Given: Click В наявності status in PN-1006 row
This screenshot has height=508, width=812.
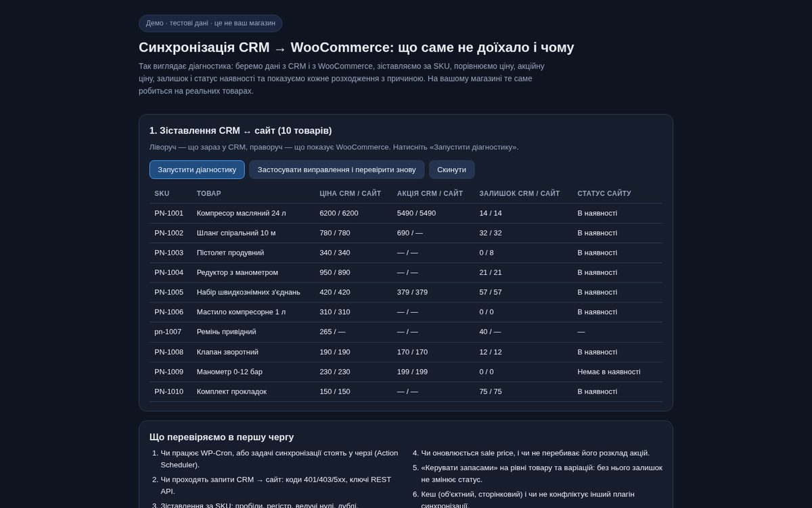Looking at the screenshot, I should click(597, 312).
